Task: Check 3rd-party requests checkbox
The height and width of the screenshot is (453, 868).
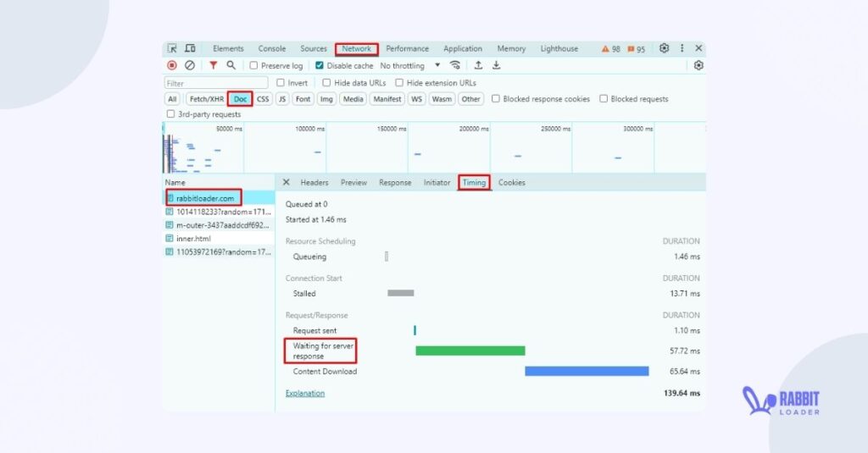Action: (170, 114)
